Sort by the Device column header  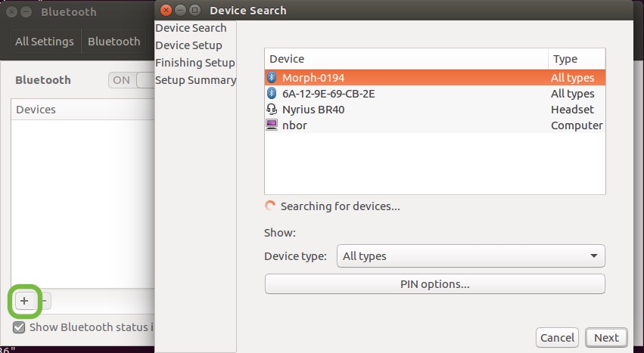406,59
